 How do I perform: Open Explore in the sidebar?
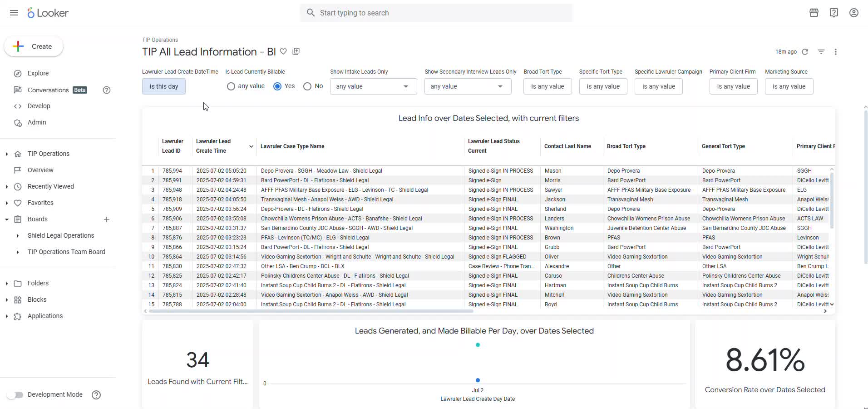(38, 73)
